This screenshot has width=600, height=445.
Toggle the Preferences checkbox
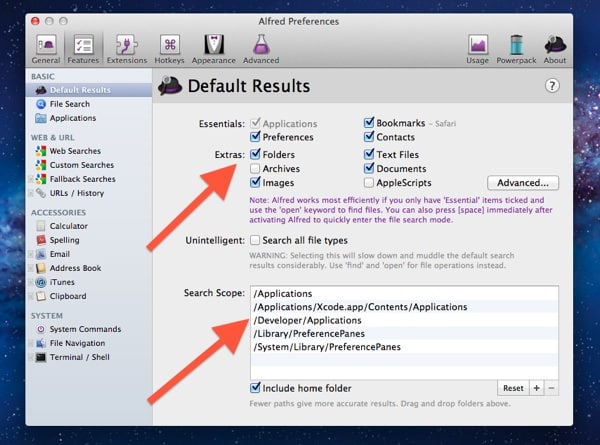click(x=255, y=137)
